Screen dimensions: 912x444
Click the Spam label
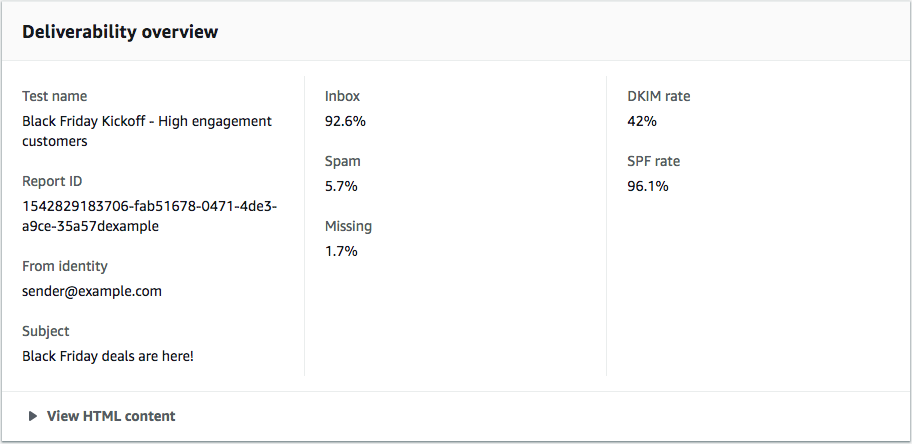[x=343, y=161]
